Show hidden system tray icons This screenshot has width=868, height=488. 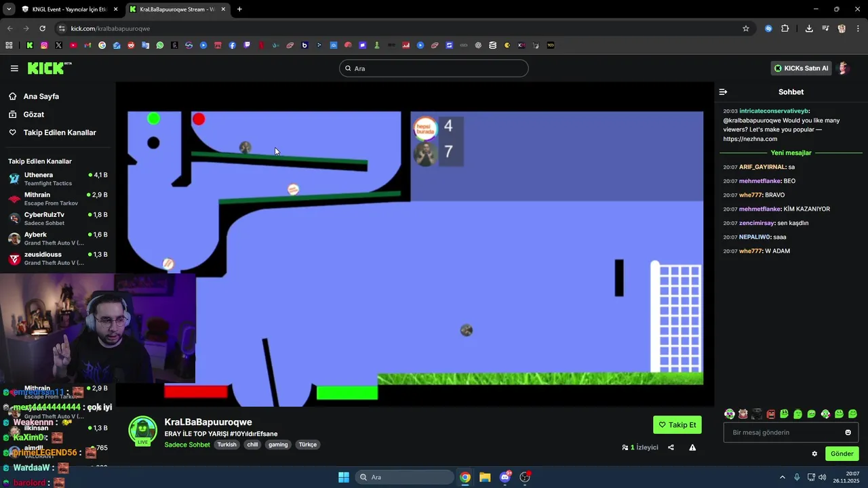coord(782,477)
